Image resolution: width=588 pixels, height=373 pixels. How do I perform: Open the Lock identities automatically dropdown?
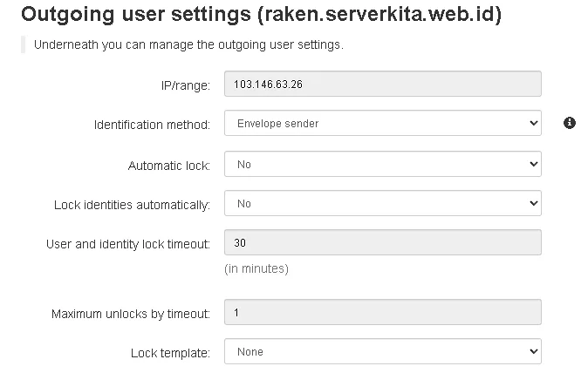[x=383, y=204]
